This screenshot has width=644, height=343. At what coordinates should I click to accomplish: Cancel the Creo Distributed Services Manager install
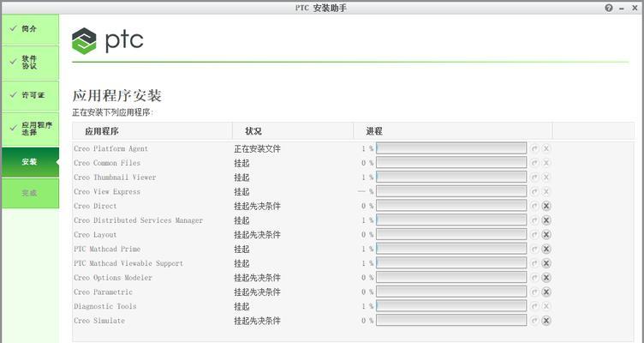pyautogui.click(x=546, y=220)
